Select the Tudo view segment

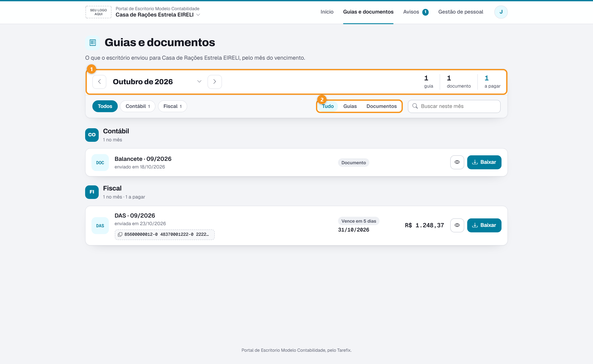click(x=328, y=106)
